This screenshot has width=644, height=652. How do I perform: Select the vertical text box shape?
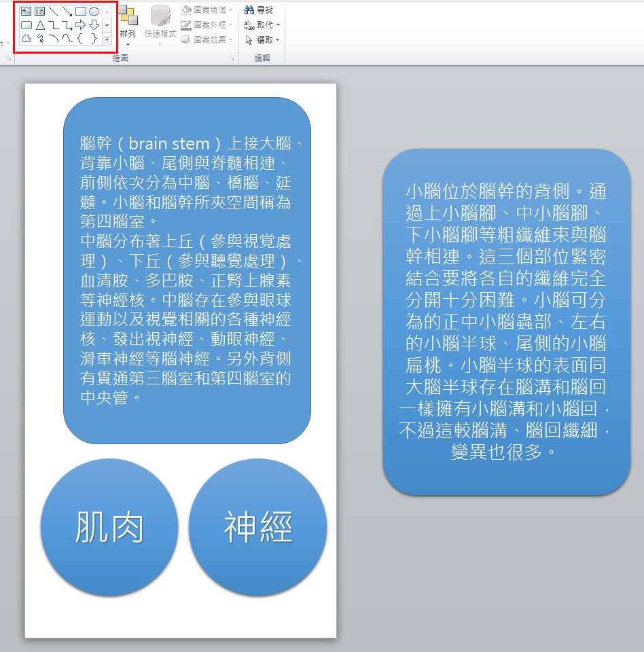[x=40, y=12]
